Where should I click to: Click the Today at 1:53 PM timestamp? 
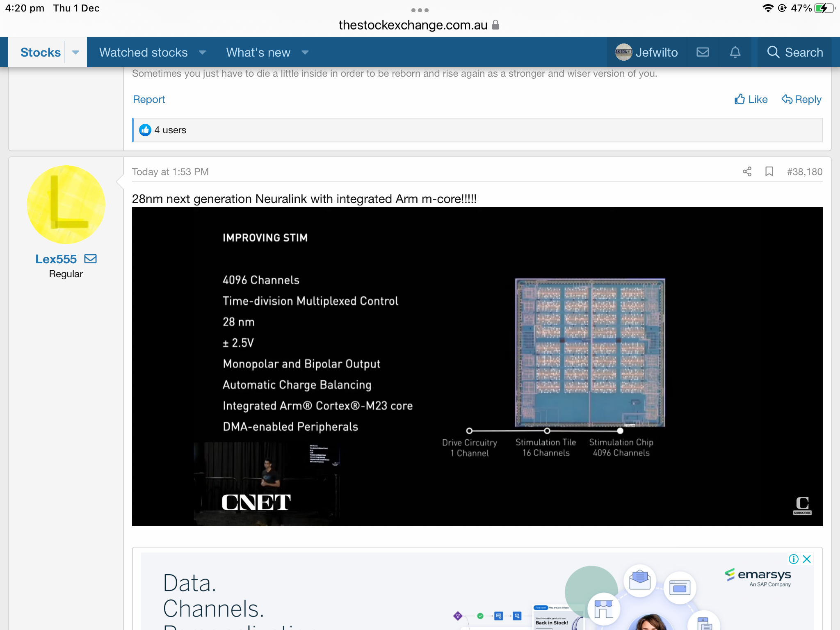point(170,172)
